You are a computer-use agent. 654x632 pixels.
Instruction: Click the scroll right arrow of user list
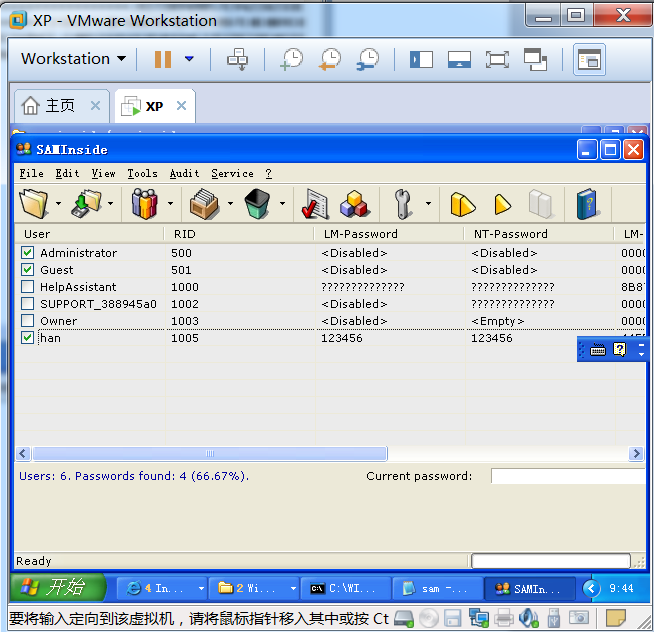click(x=636, y=453)
